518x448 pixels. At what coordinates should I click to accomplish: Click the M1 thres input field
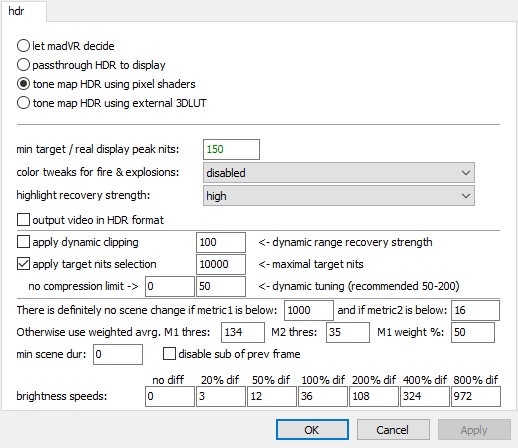[x=243, y=332]
